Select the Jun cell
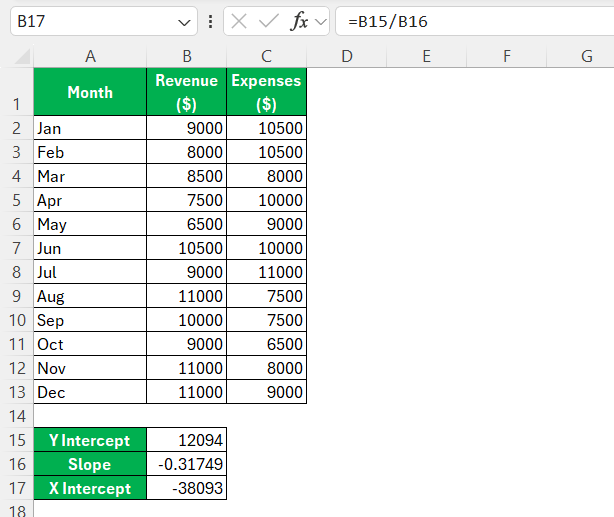This screenshot has height=517, width=614. (90, 248)
